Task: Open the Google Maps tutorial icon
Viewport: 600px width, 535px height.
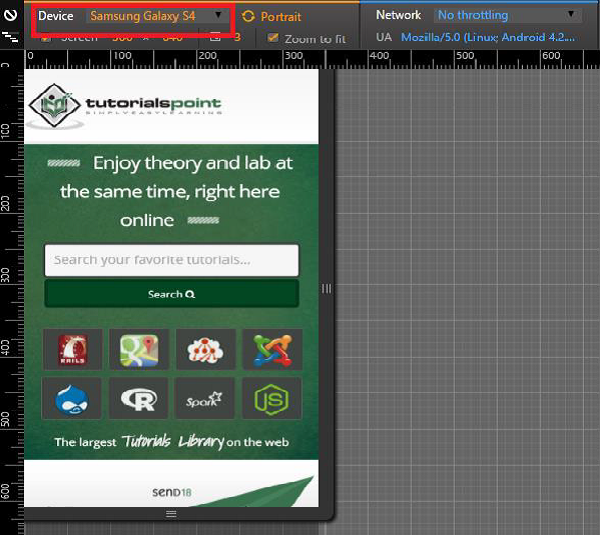Action: coord(139,350)
